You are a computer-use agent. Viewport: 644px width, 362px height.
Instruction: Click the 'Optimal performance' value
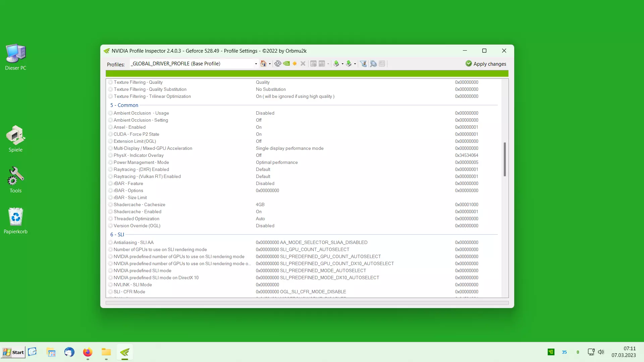(277, 162)
